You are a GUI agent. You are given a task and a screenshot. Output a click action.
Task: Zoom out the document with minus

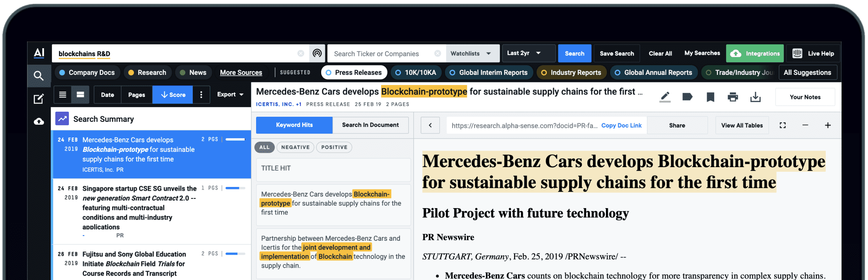pyautogui.click(x=805, y=125)
